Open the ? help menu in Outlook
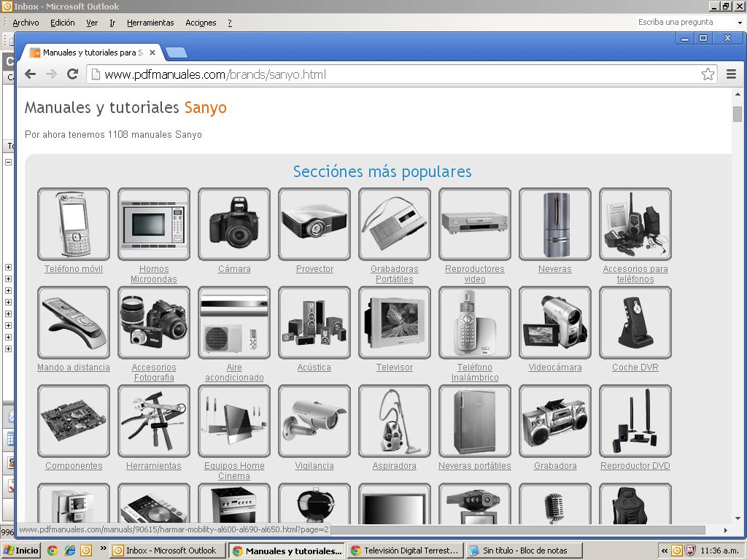 point(230,23)
